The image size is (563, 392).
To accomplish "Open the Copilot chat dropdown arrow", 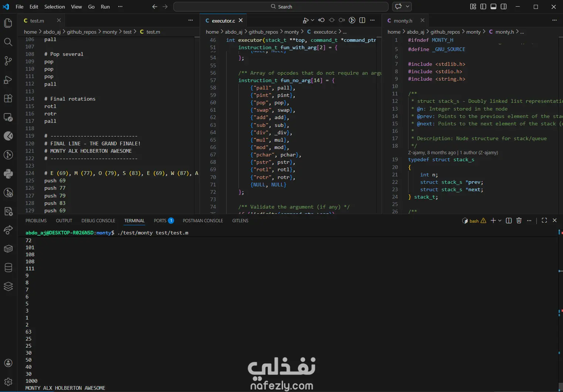I will tap(407, 7).
